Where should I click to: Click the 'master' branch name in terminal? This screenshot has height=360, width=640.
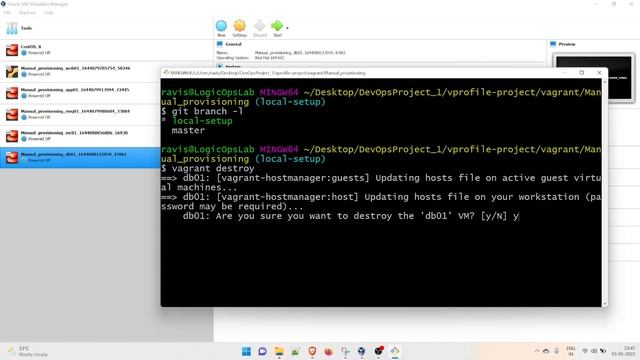tap(188, 130)
